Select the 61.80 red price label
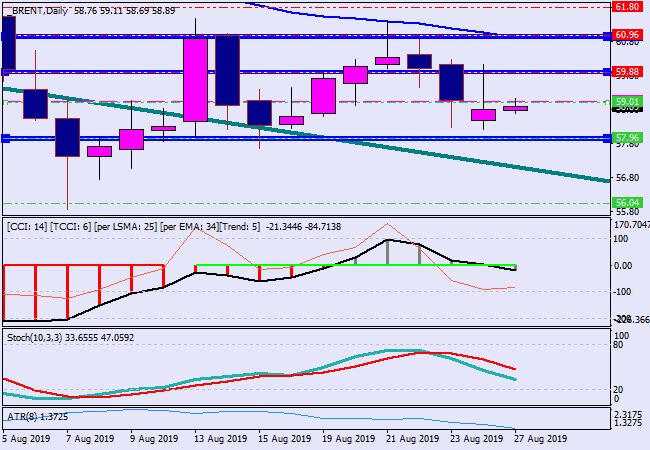Screen dimensions: 650x450 click(626, 6)
